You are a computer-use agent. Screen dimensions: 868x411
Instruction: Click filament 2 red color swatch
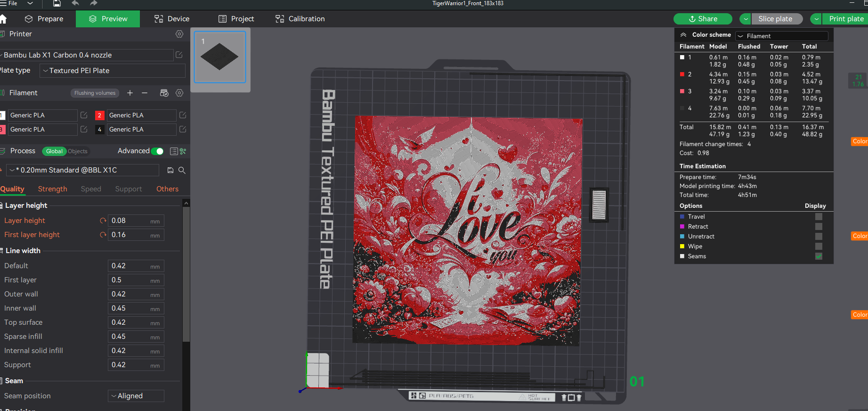point(99,115)
